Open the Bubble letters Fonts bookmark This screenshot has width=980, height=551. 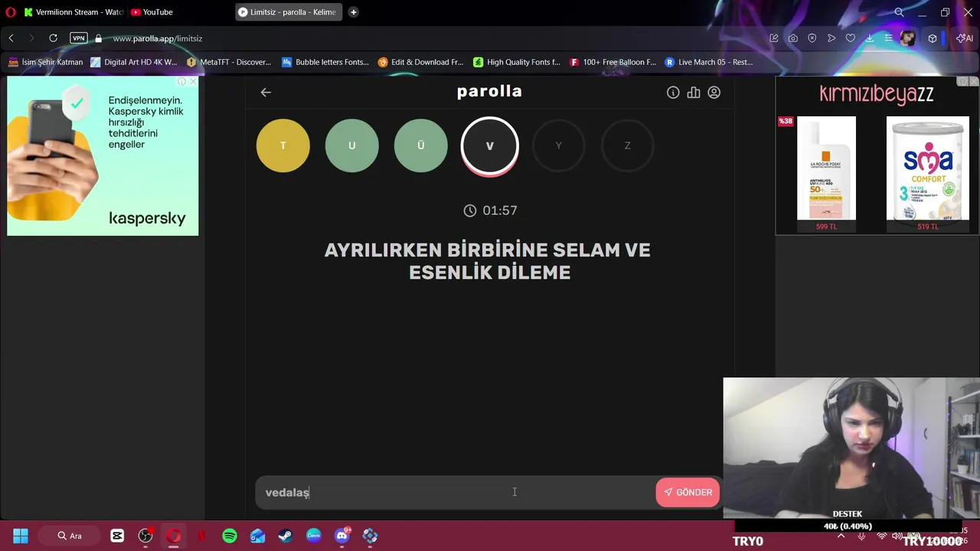pyautogui.click(x=325, y=62)
